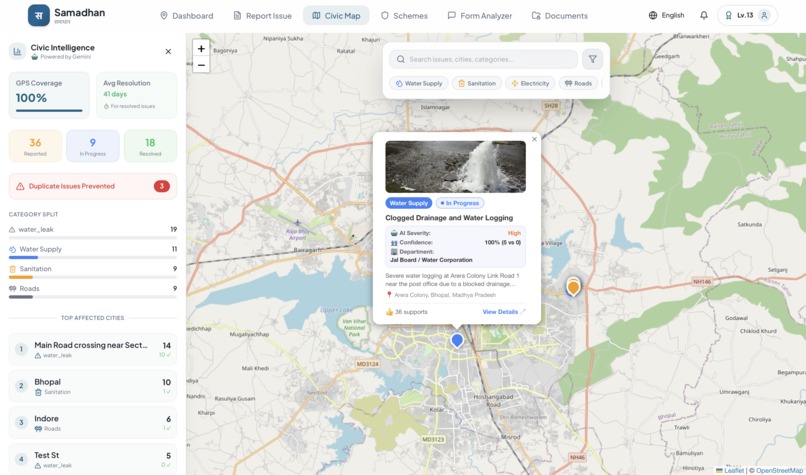Click the blue map marker pin
This screenshot has width=806, height=475.
(457, 340)
